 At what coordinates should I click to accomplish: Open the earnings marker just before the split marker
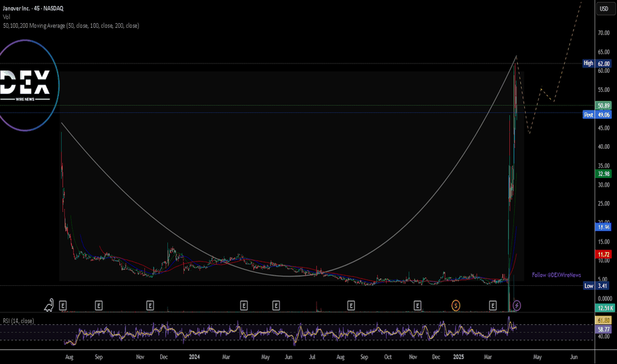(x=418, y=305)
